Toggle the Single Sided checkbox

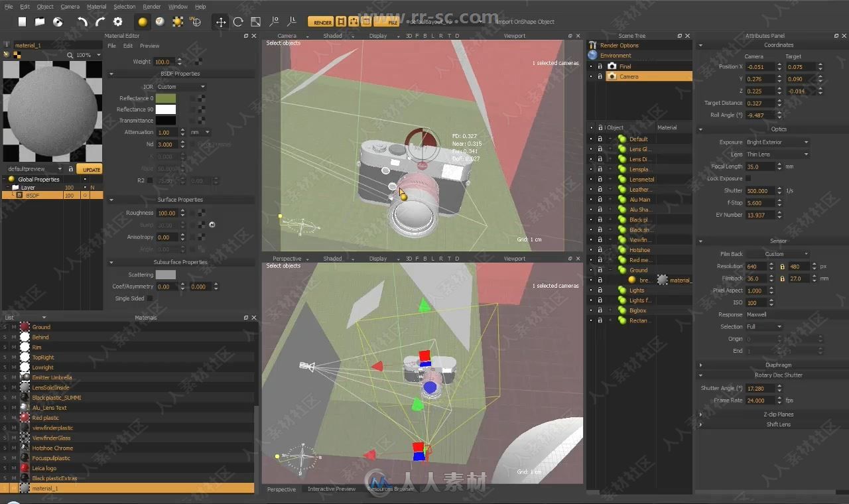coord(150,298)
